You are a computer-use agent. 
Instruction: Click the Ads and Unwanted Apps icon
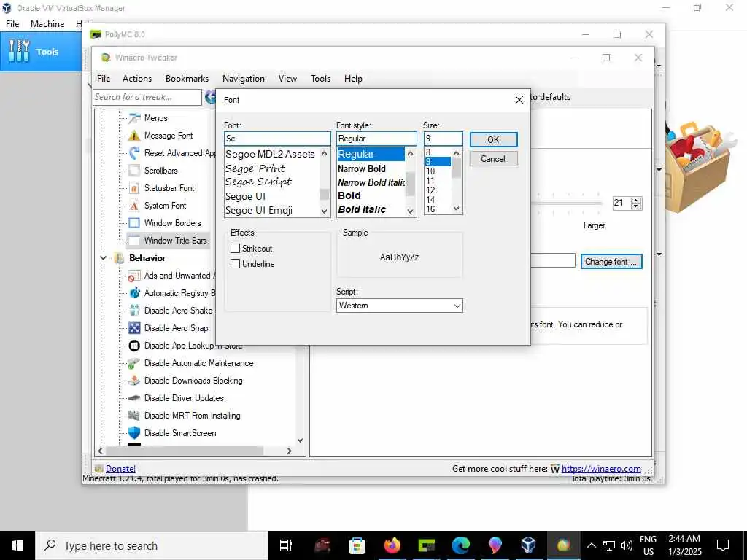tap(134, 276)
